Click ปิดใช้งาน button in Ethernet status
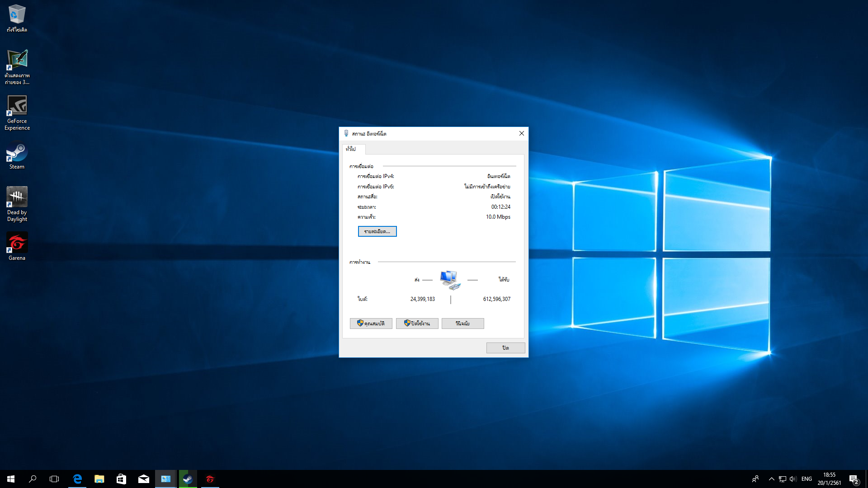868x488 pixels. tap(417, 323)
